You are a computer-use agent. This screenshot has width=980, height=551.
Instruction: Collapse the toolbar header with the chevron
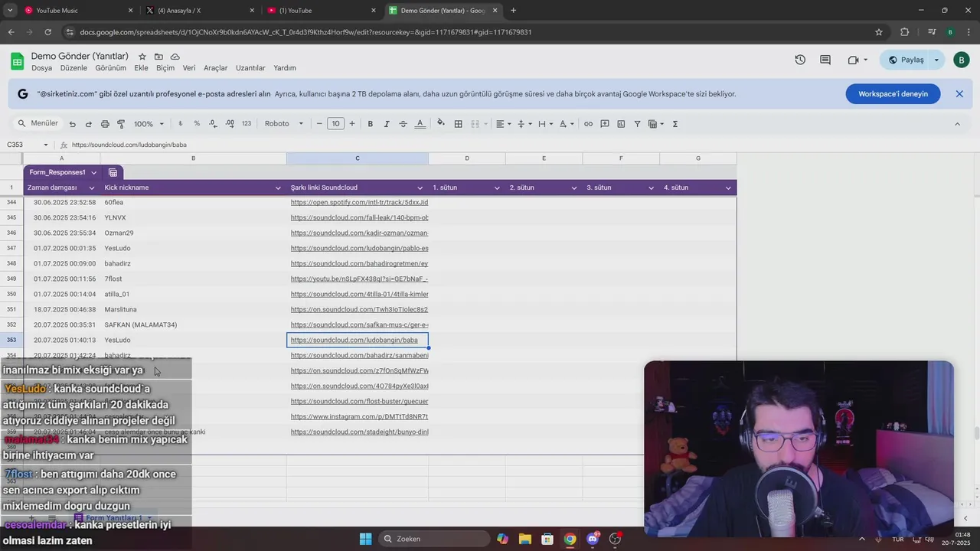click(x=957, y=124)
